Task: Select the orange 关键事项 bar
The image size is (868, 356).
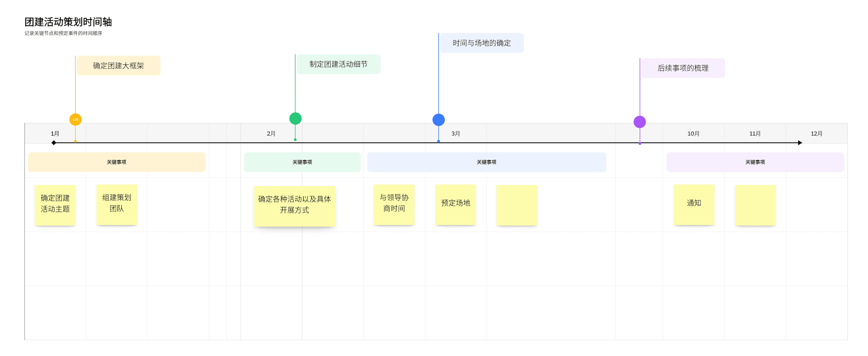Action: point(116,162)
